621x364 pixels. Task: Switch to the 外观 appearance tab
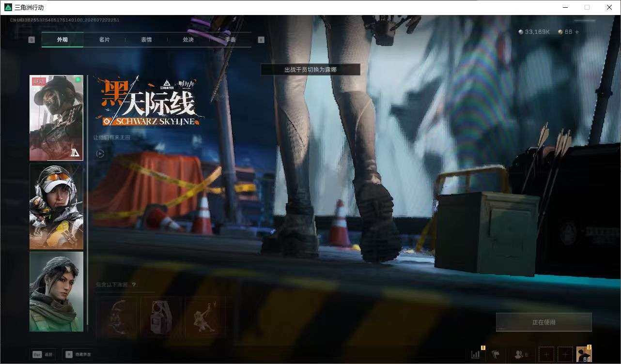[62, 40]
